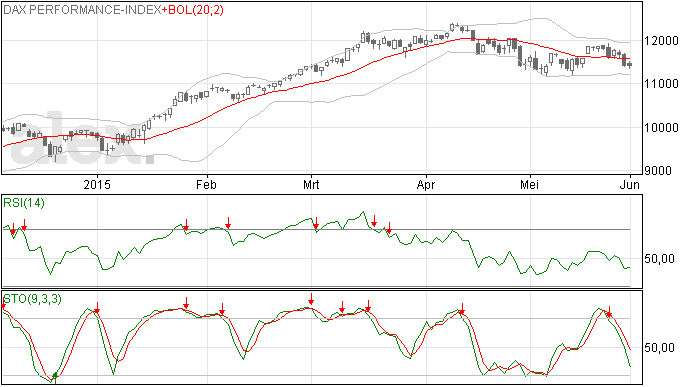Click the 2015 label on the time axis
The height and width of the screenshot is (387, 690).
97,184
